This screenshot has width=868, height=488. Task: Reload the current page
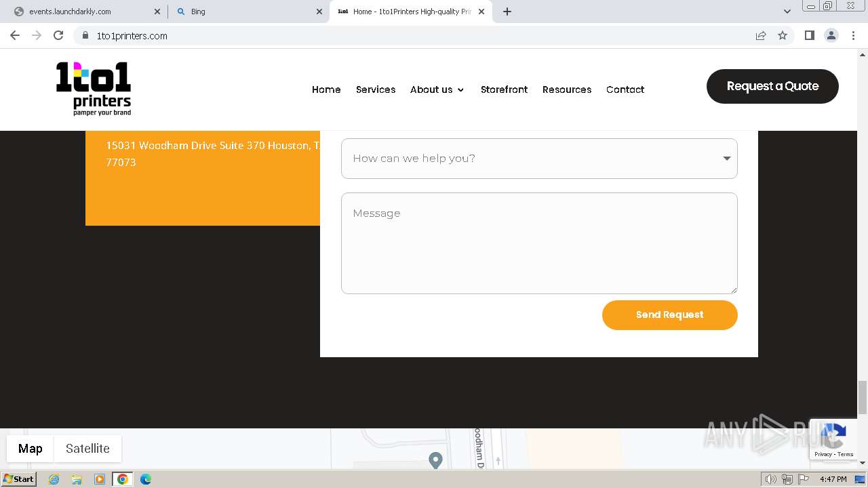[x=58, y=36]
